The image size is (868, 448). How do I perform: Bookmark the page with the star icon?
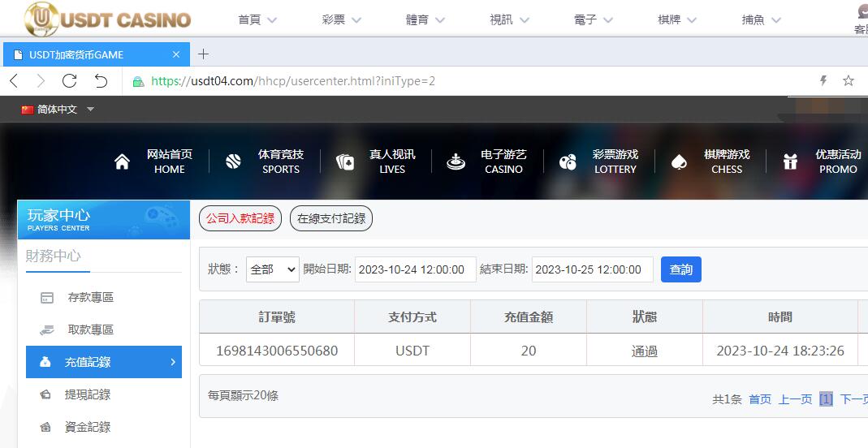click(848, 80)
